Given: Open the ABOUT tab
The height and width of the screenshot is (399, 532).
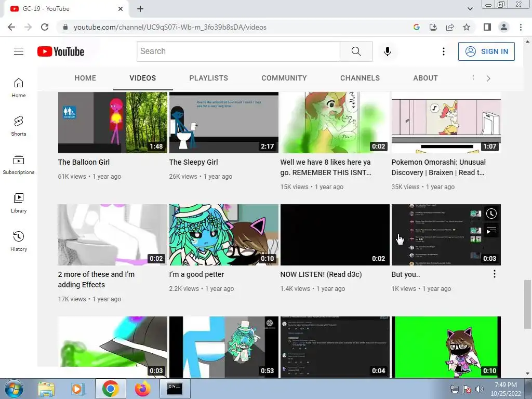Looking at the screenshot, I should pos(425,78).
